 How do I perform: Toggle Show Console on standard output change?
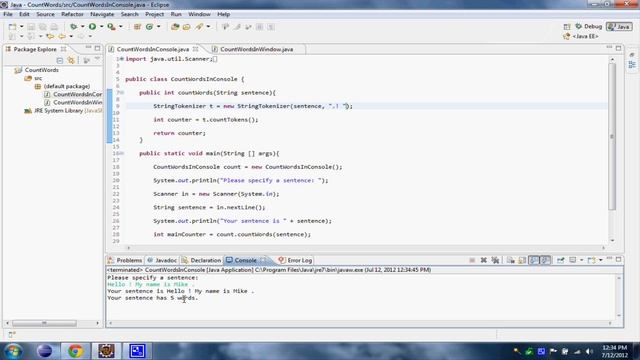[534, 260]
